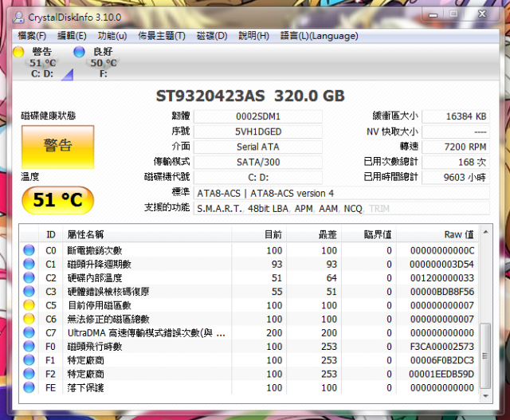Viewport: 510px width, 420px height.
Task: Click the transfer mode field SATA/300
Action: [x=258, y=162]
